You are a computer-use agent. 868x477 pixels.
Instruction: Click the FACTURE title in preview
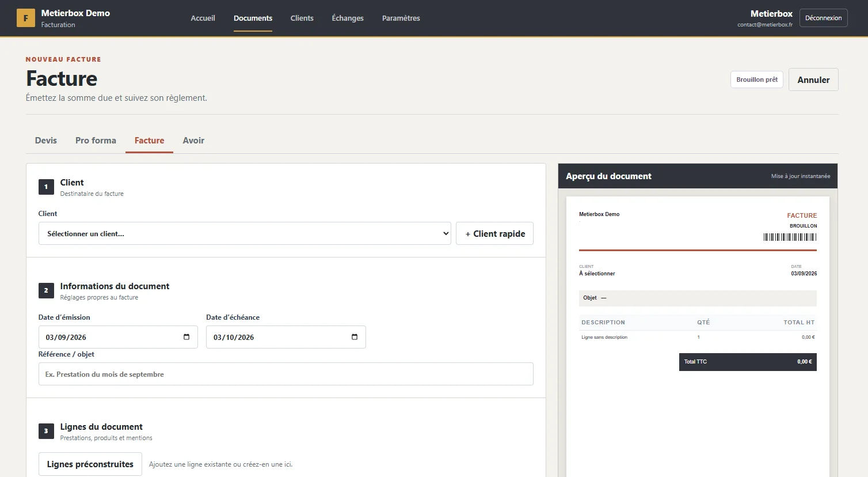802,215
